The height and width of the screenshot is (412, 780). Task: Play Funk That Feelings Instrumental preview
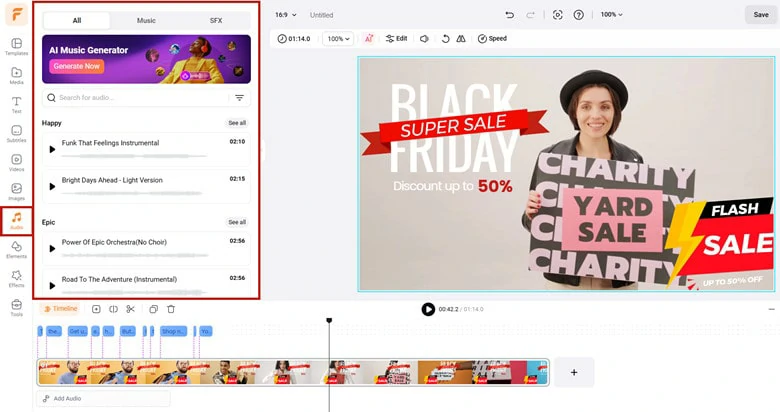pos(52,149)
